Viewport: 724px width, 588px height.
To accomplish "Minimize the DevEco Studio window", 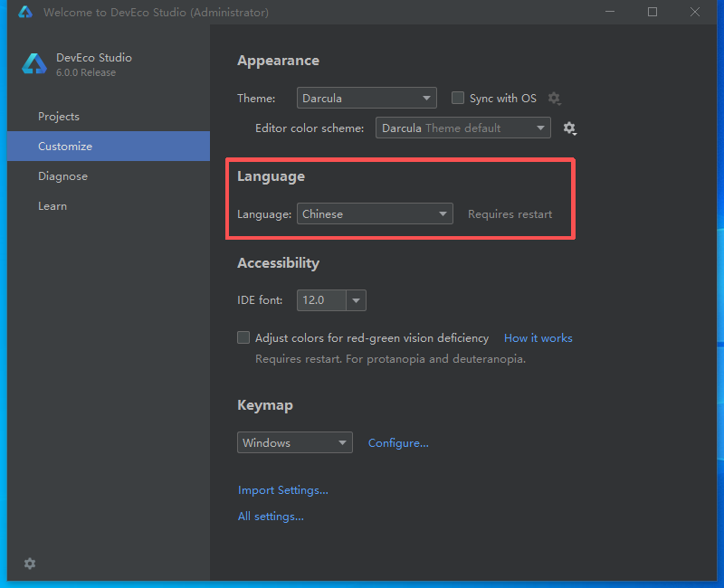I will (x=611, y=13).
